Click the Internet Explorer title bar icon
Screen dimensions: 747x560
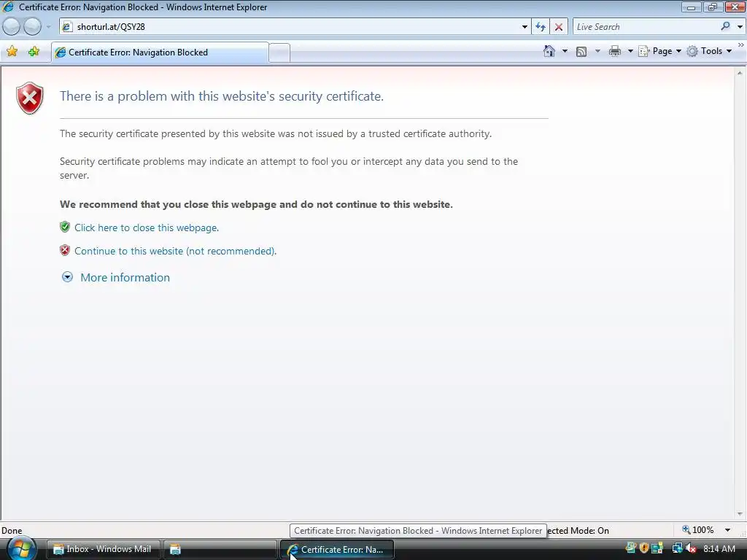8,7
